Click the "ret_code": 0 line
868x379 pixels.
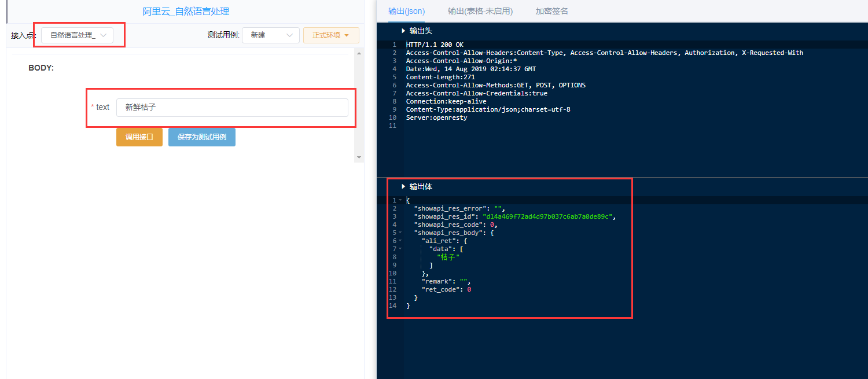point(446,289)
